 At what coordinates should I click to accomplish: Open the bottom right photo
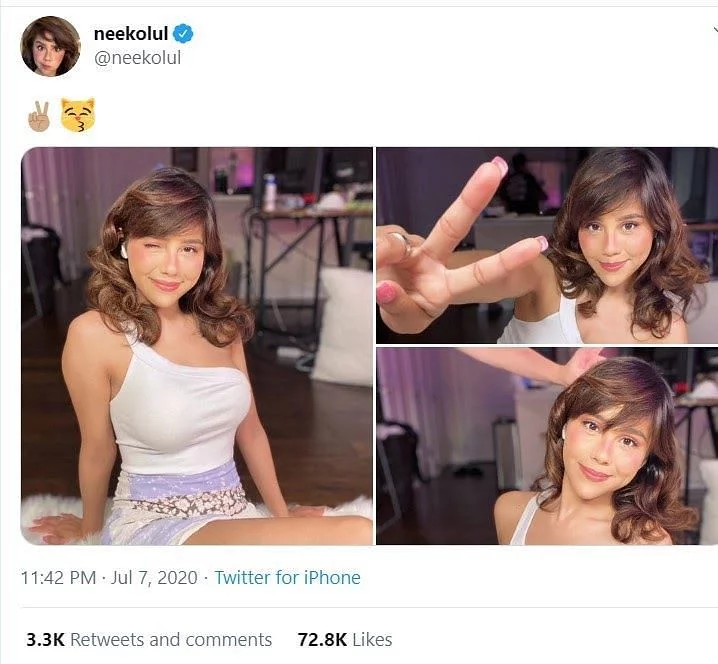[547, 446]
